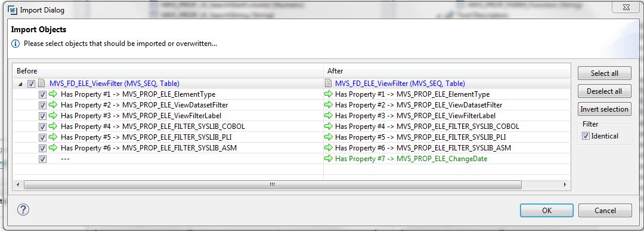Click After text Has Property #1 ElementType

(413, 94)
